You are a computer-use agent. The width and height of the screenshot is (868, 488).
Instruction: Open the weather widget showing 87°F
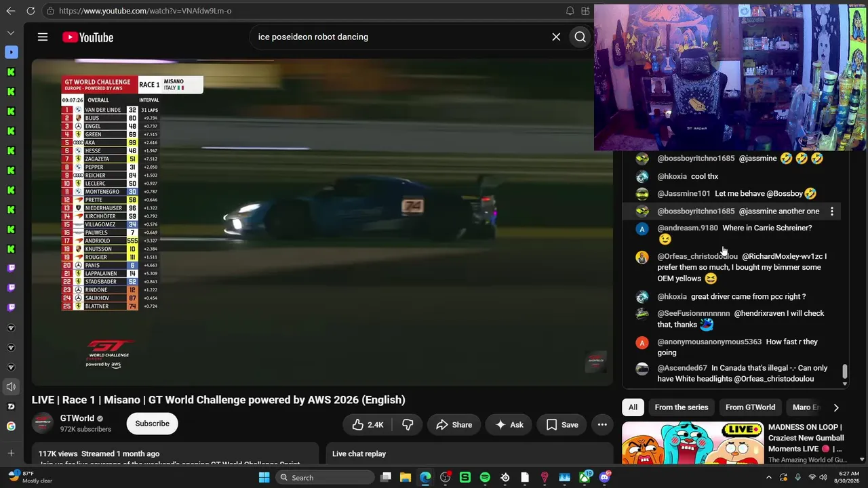tap(31, 477)
